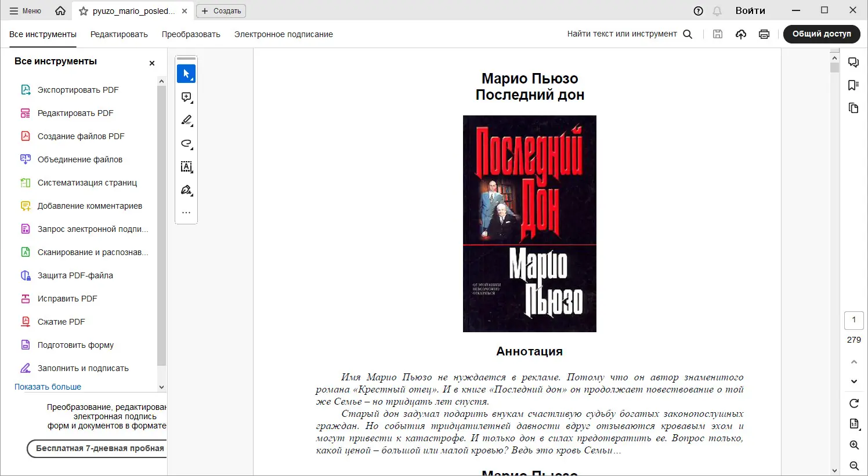Click Найти текст или инструмент search field
868x476 pixels.
click(x=622, y=34)
